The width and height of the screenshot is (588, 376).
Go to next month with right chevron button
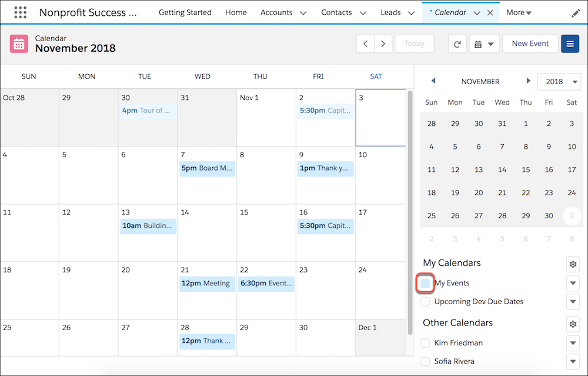point(383,44)
